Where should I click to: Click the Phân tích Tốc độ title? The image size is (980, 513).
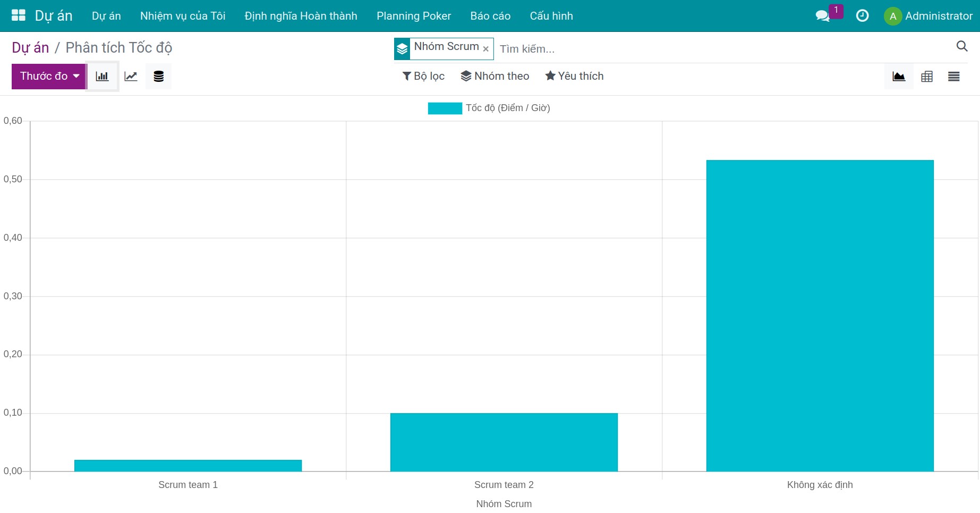(119, 48)
